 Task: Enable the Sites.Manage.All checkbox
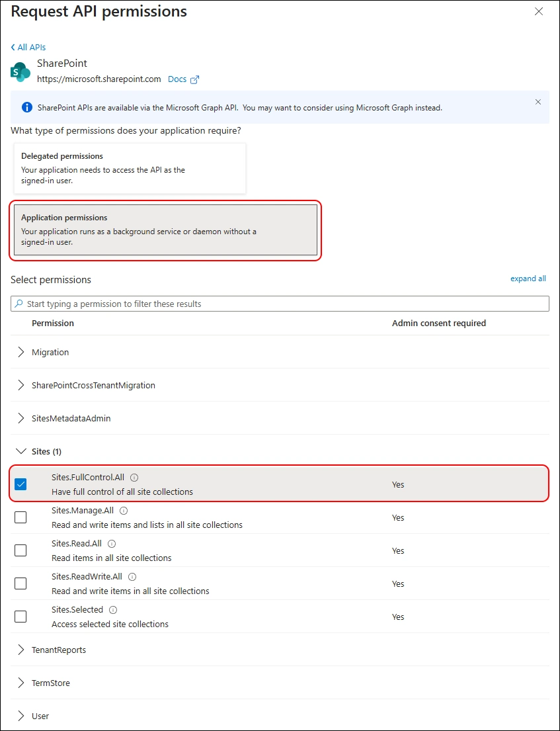click(20, 517)
